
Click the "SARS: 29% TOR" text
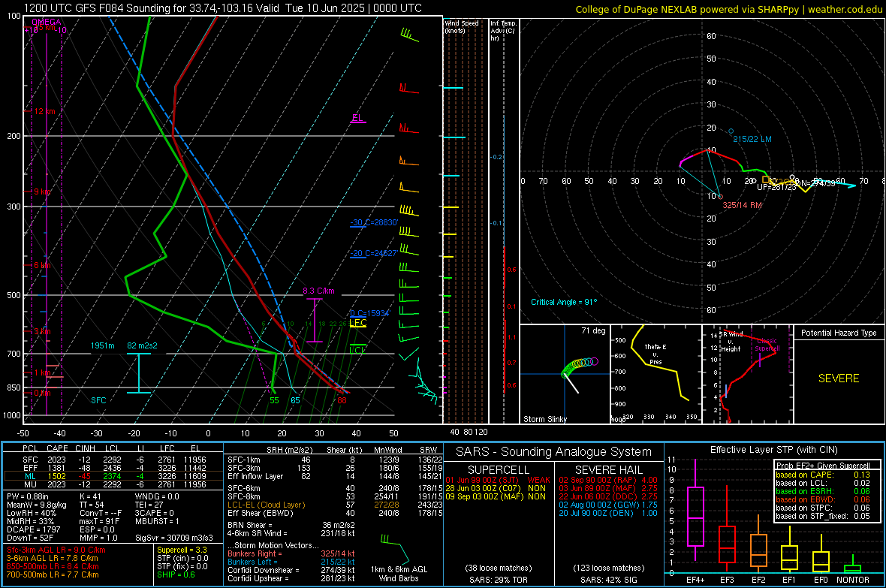(x=499, y=580)
